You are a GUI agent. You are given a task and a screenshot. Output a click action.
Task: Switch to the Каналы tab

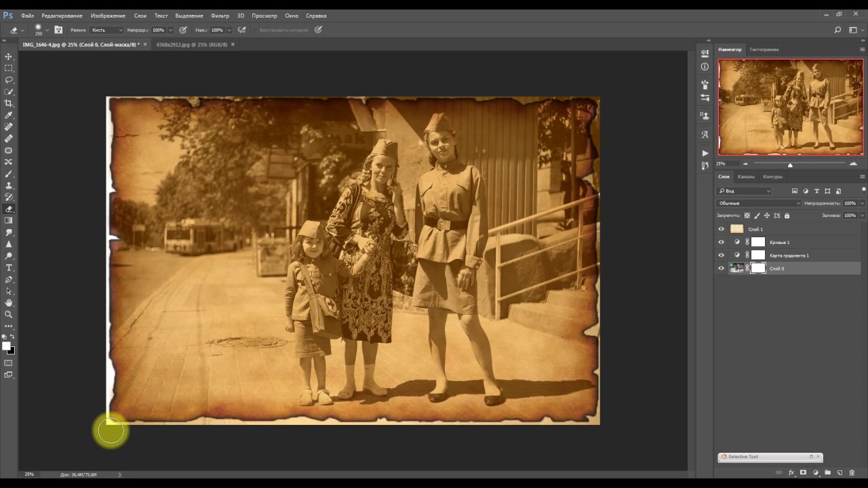pos(746,176)
